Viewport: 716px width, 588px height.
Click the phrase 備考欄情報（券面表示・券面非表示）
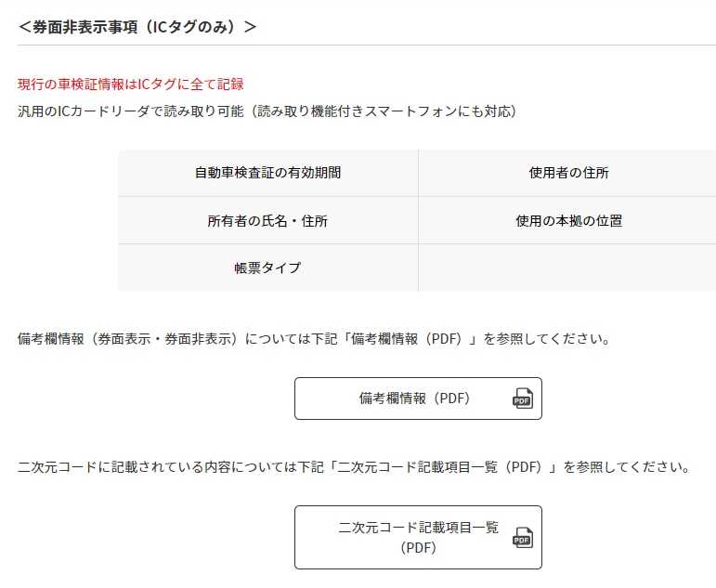(x=130, y=339)
